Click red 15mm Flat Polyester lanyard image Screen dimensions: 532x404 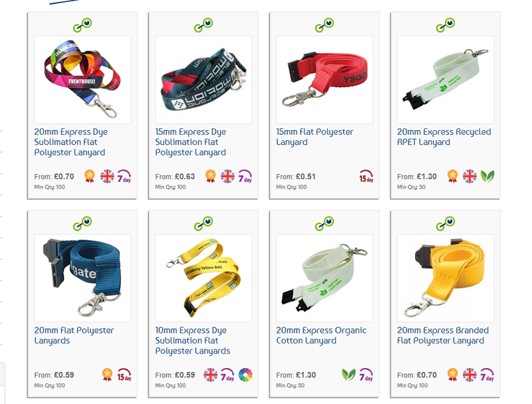pos(325,79)
